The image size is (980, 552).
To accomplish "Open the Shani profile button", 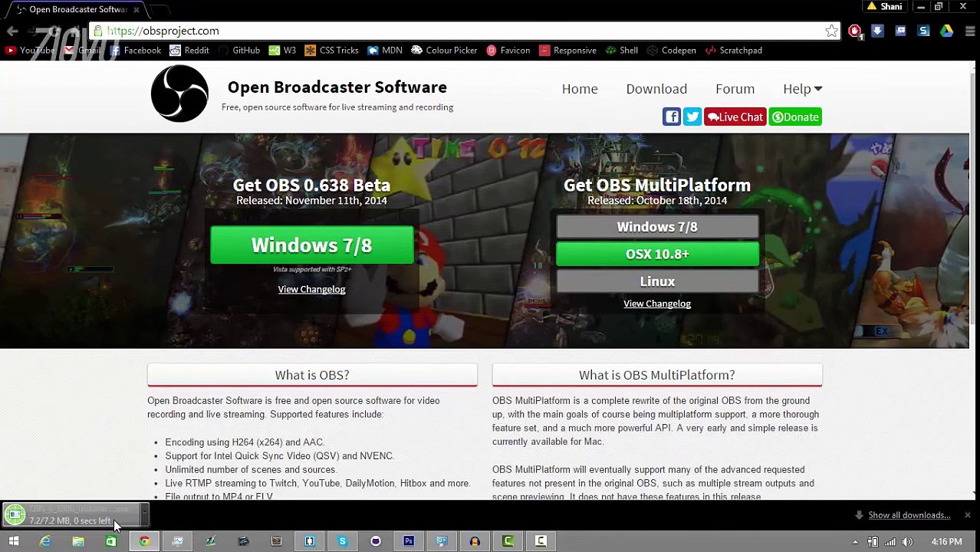I will pos(885,7).
